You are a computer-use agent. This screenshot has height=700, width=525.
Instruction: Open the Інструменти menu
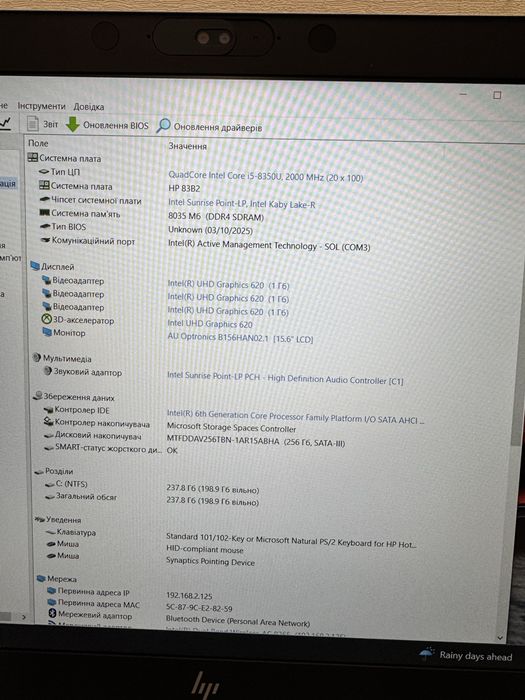point(41,106)
